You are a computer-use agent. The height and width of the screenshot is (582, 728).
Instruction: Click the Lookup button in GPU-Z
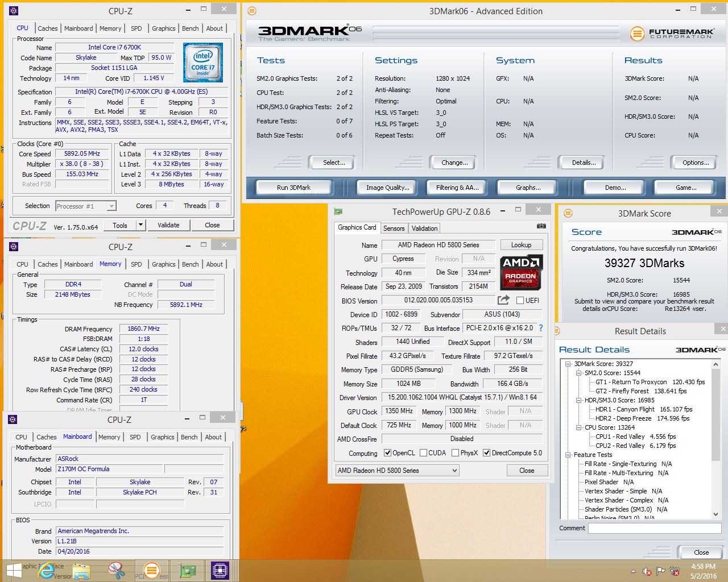click(521, 245)
